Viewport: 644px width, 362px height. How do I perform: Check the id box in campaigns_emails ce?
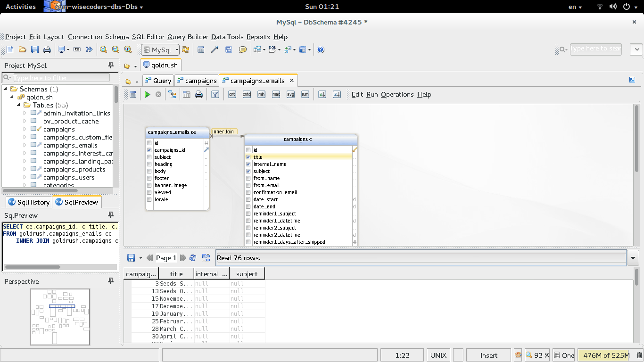[149, 143]
